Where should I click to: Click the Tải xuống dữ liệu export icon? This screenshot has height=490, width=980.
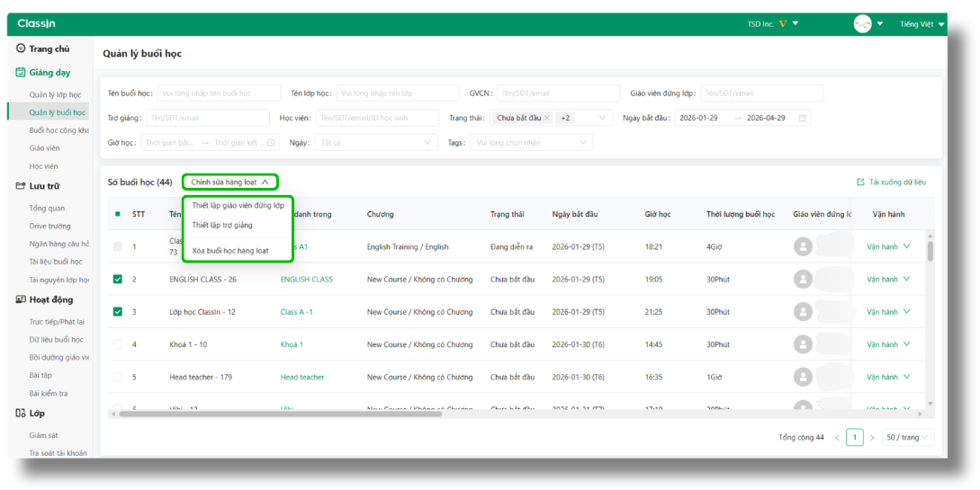coord(860,183)
